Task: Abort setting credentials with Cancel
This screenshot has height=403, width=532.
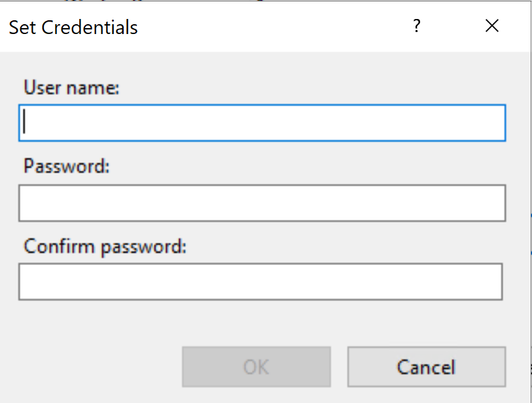Action: 426,367
